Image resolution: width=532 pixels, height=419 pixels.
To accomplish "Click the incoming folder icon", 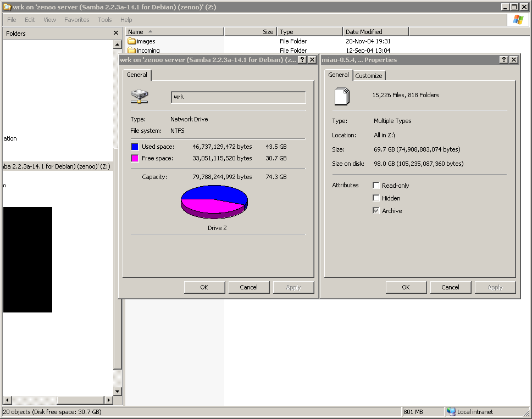I will tap(132, 51).
